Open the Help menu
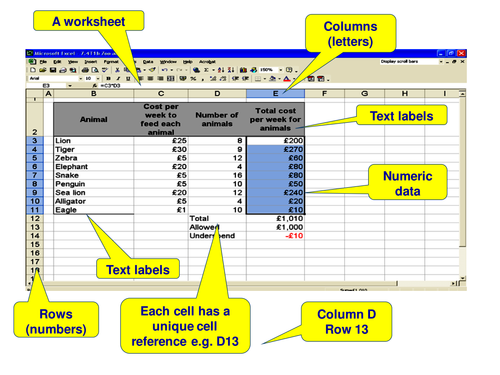 tap(188, 62)
